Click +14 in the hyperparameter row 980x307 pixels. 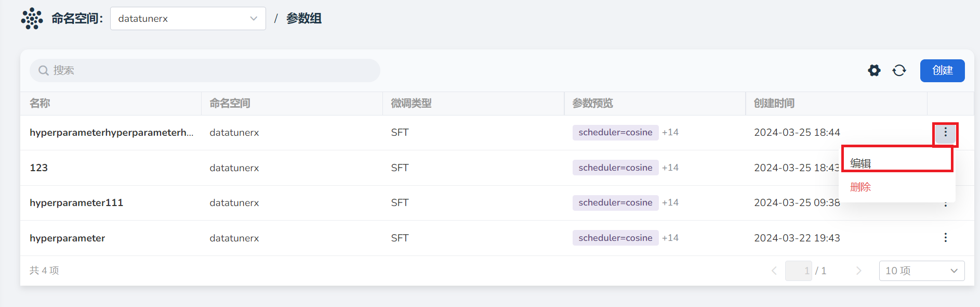click(670, 238)
